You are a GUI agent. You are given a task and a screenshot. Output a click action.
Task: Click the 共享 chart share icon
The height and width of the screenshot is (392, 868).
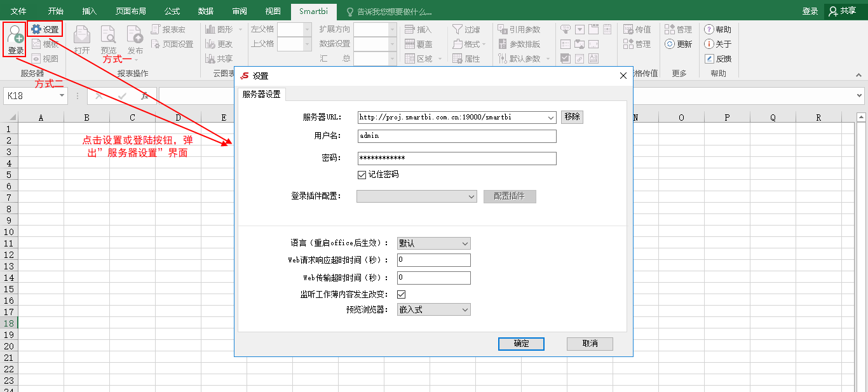click(x=219, y=58)
